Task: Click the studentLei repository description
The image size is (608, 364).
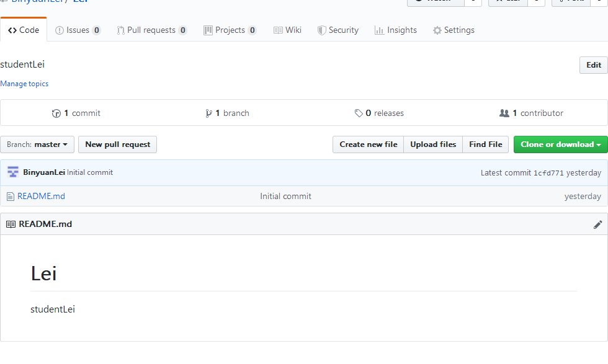Action: click(x=22, y=64)
